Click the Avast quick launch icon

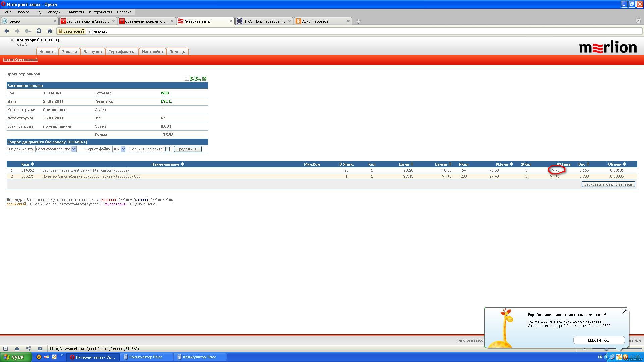39,357
